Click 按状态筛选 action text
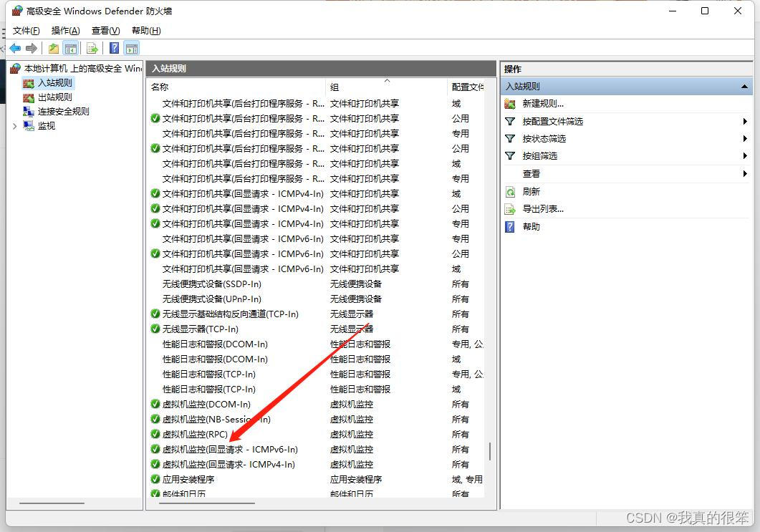The image size is (760, 532). click(544, 139)
